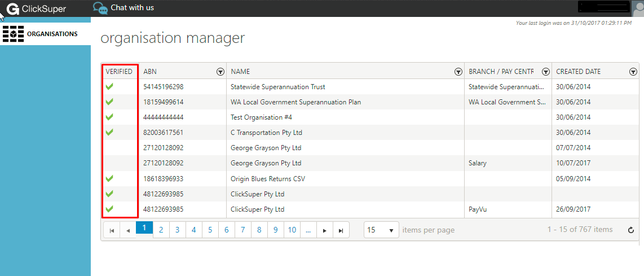Screen dimensions: 644x276
Task: Open the chat bubble icon
Action: click(100, 8)
